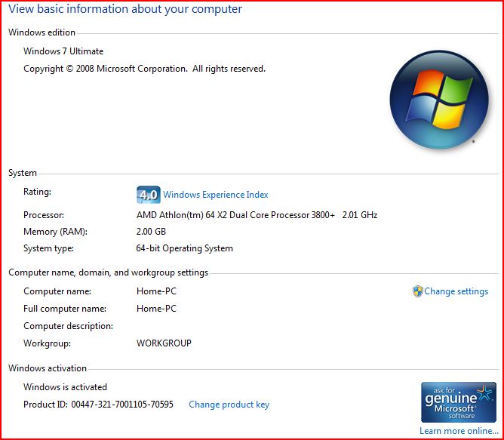The image size is (504, 440).
Task: Click the Windows is activated status text
Action: 65,387
